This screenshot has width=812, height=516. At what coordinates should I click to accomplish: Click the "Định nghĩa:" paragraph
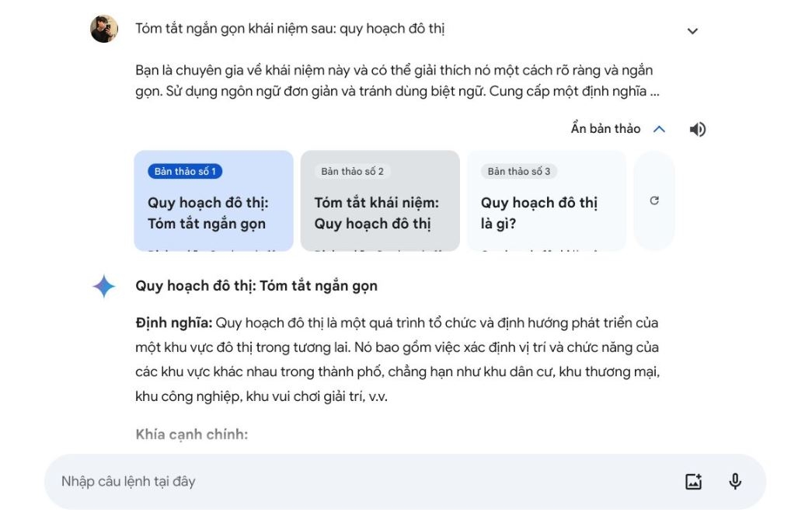tap(397, 359)
